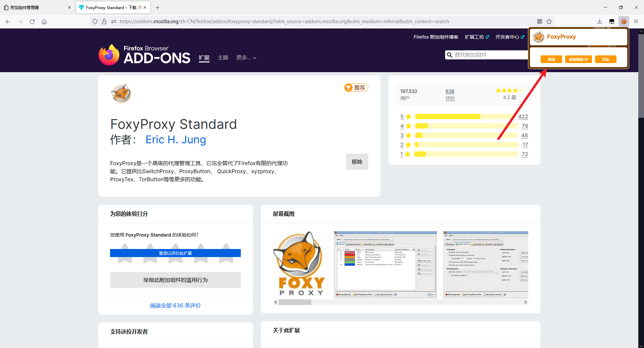Click the 推荐 (Recommended) badge
The height and width of the screenshot is (348, 644).
(356, 88)
